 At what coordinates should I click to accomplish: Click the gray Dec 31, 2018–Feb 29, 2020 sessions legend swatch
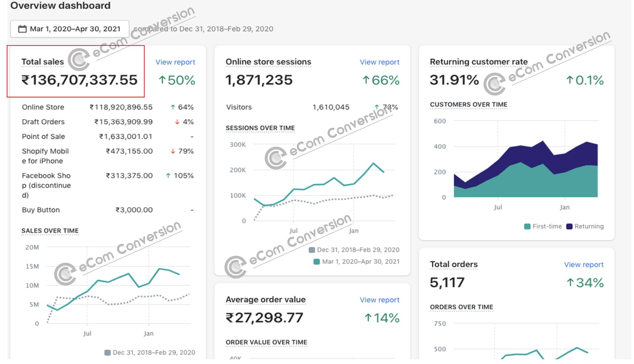point(312,250)
